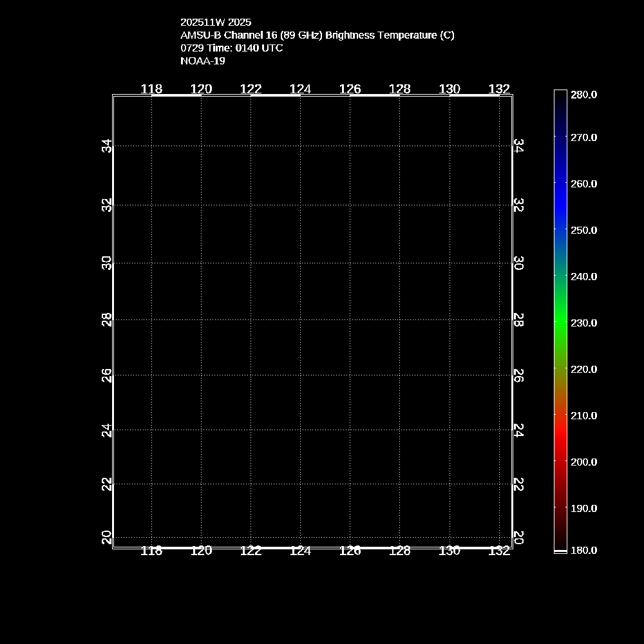The width and height of the screenshot is (644, 644).
Task: Click the 0729 Time: 0140 UTC line
Action: [x=231, y=48]
